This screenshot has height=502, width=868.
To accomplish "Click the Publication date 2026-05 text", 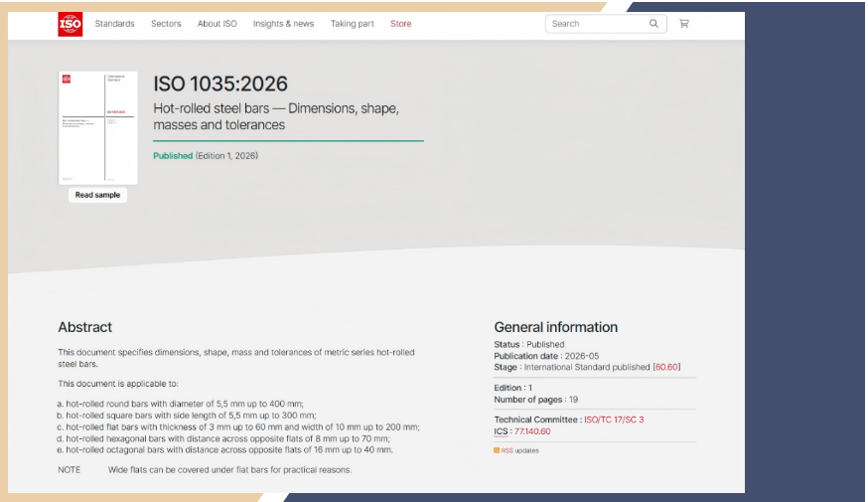I will coord(546,356).
